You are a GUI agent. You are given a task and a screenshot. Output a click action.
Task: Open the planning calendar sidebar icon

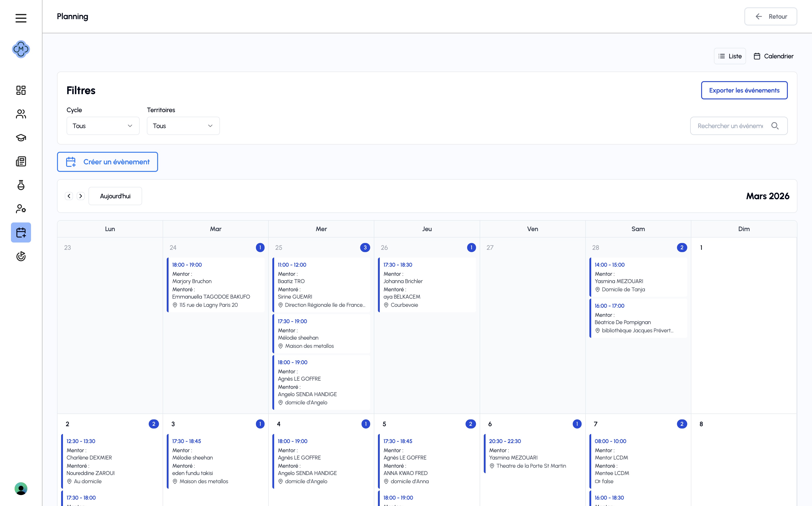(21, 232)
